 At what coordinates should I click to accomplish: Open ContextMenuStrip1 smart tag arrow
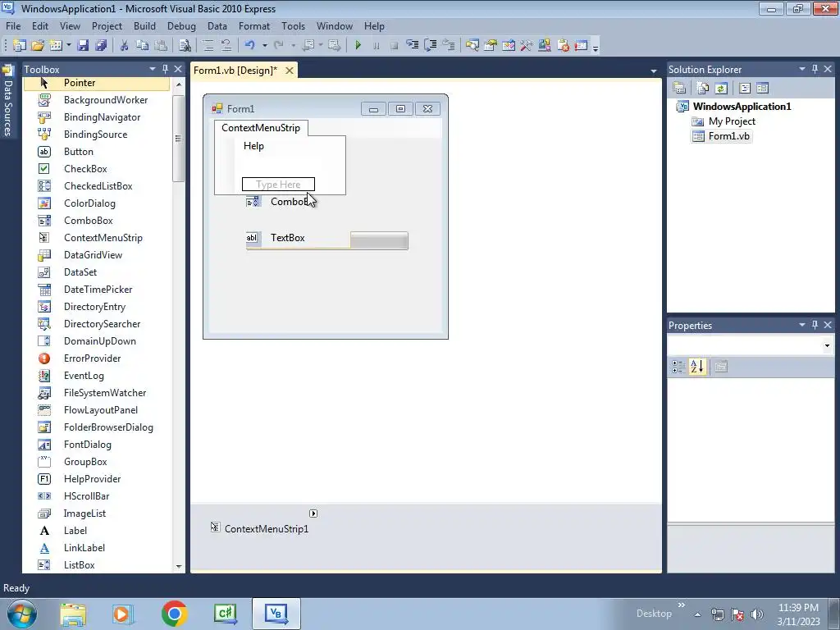tap(313, 514)
